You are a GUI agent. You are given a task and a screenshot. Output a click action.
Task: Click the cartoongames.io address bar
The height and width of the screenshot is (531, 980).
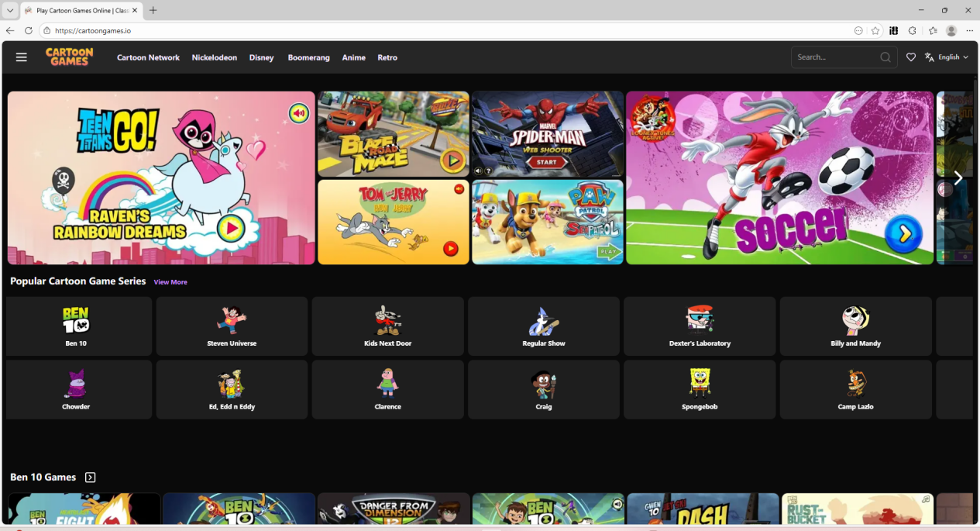coord(449,31)
